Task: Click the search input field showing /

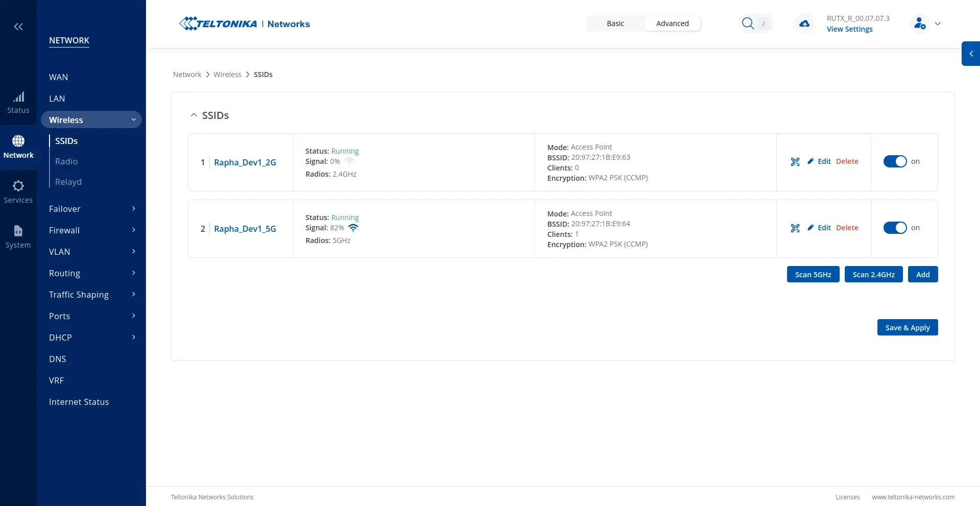Action: [764, 23]
